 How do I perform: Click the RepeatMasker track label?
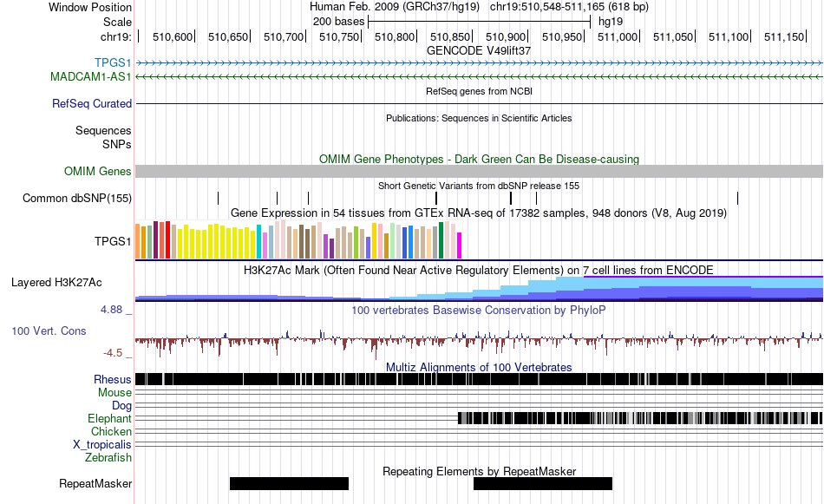pyautogui.click(x=95, y=483)
